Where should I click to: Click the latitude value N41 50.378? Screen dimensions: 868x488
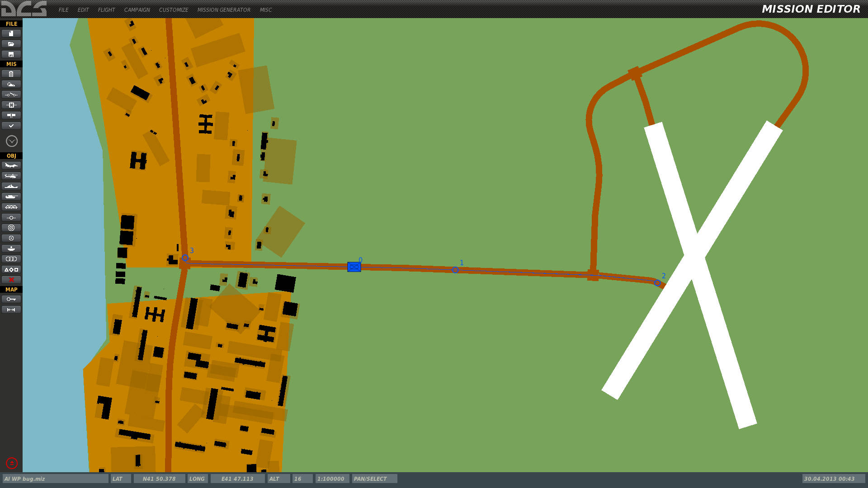tap(159, 479)
